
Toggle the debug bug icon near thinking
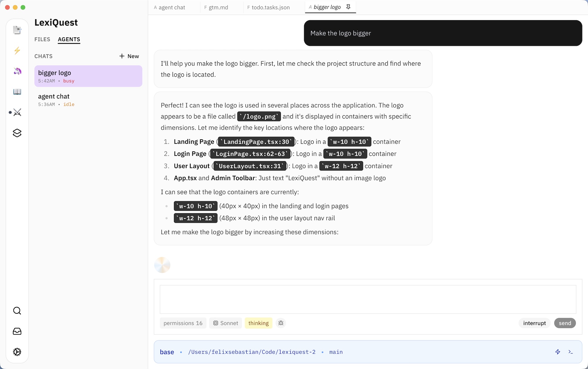(x=281, y=323)
